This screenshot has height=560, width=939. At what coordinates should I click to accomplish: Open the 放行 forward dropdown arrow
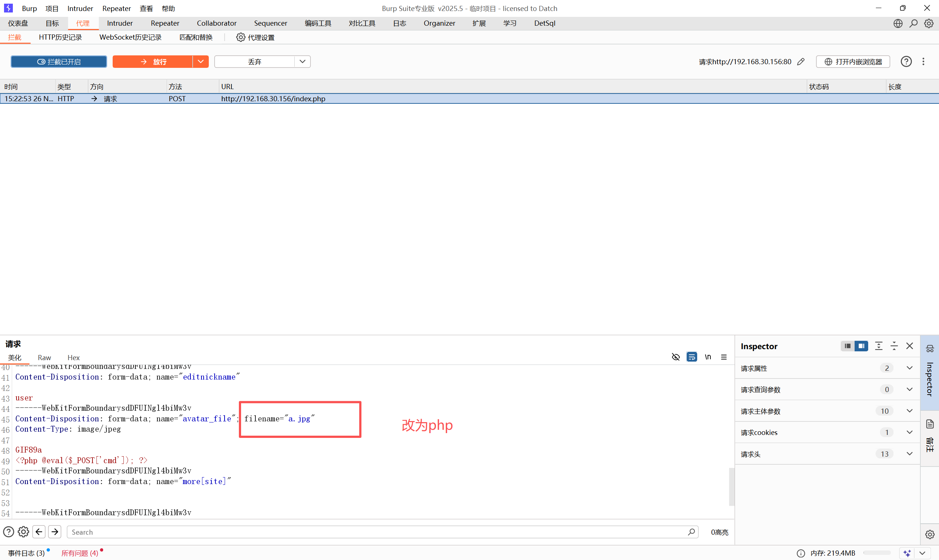[200, 62]
